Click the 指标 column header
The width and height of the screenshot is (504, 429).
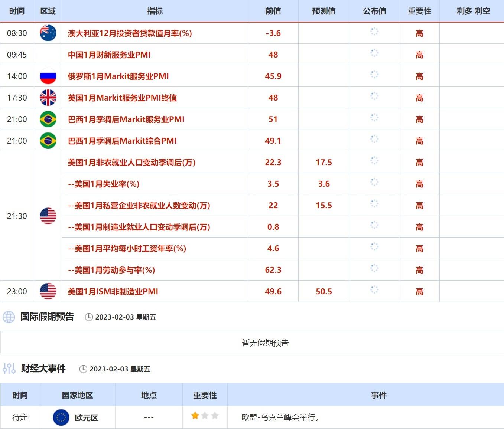(155, 11)
